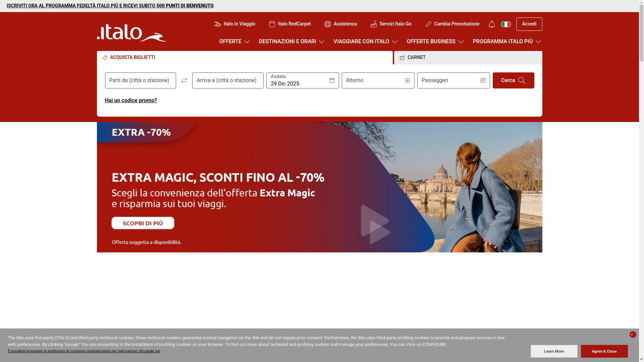Open DESTINAZIONI E ORARI menu
This screenshot has height=362, width=644.
click(292, 42)
